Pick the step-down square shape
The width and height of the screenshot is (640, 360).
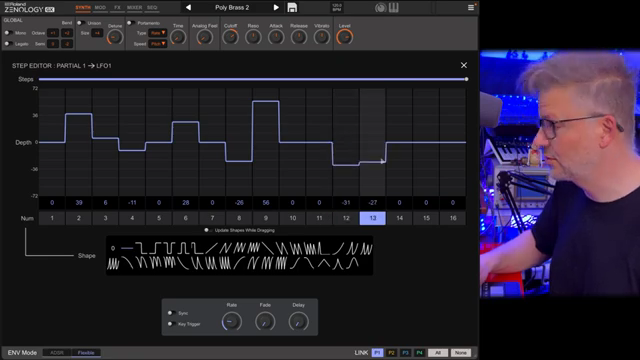[141, 248]
